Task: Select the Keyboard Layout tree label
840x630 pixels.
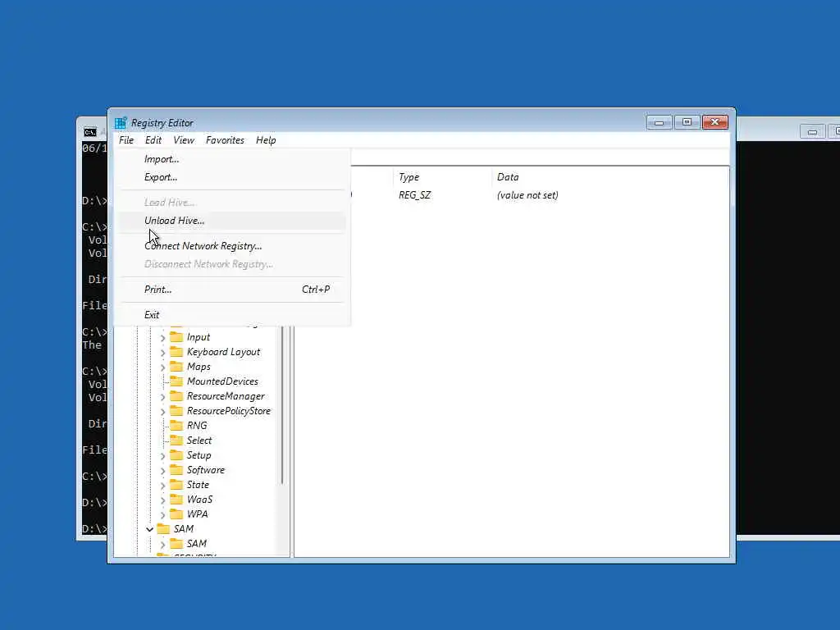Action: [x=223, y=352]
